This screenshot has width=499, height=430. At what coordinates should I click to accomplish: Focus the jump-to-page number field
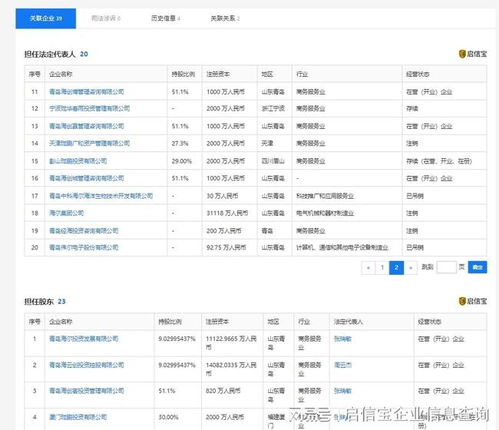tap(446, 267)
